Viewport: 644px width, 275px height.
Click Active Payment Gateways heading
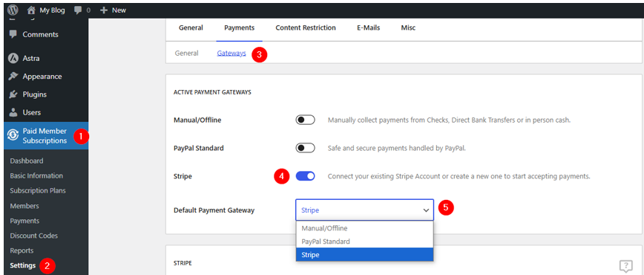[212, 92]
